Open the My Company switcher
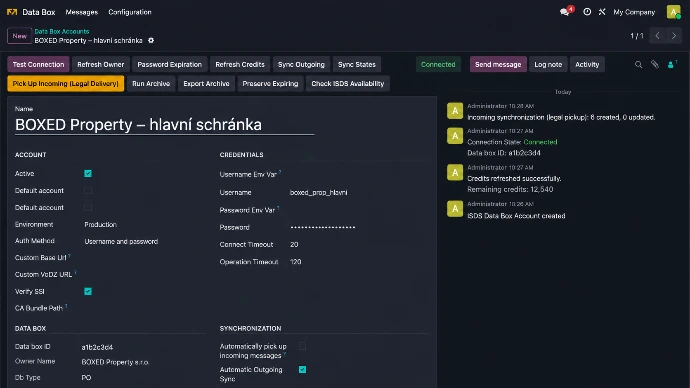This screenshot has width=690, height=388. coord(634,12)
